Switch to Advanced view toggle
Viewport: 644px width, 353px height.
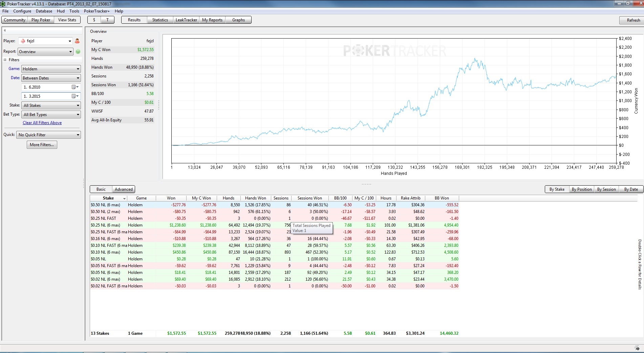tap(124, 189)
